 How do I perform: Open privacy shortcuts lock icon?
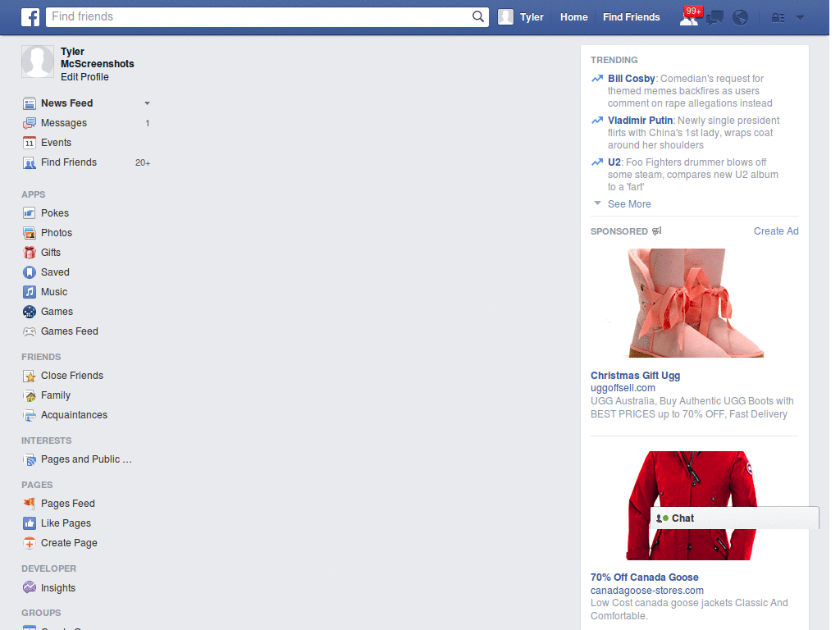pyautogui.click(x=778, y=18)
